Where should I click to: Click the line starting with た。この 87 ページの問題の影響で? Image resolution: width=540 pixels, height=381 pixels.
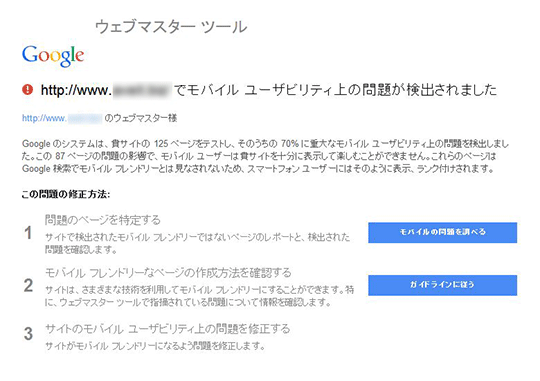tap(259, 156)
